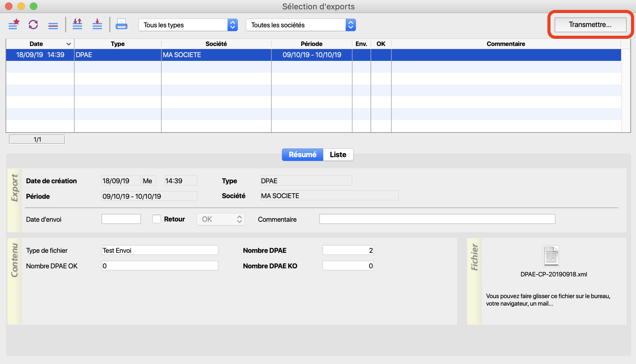This screenshot has width=636, height=364.
Task: Click the MA SOCIETE cell in the table
Action: [216, 55]
